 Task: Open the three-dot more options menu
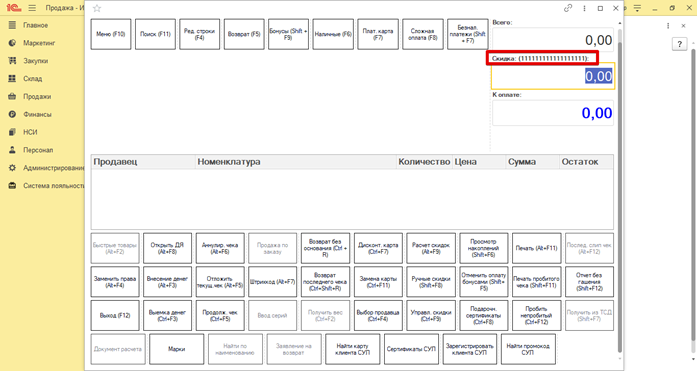[x=584, y=8]
